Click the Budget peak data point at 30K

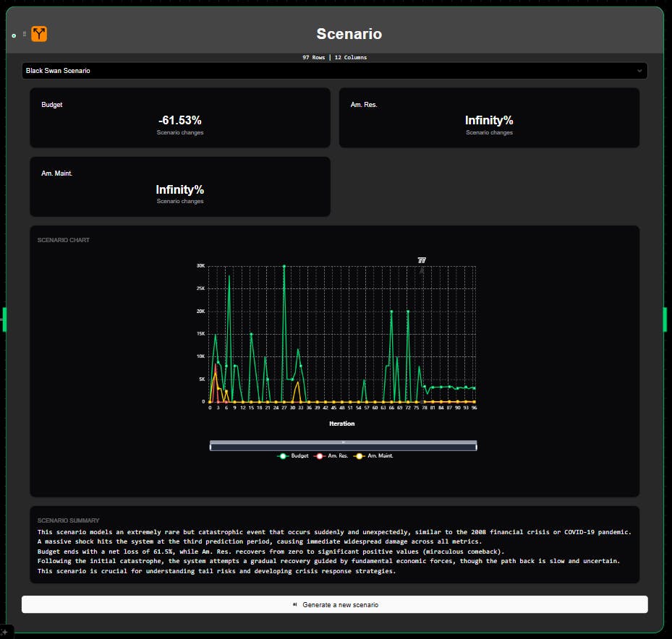point(284,266)
